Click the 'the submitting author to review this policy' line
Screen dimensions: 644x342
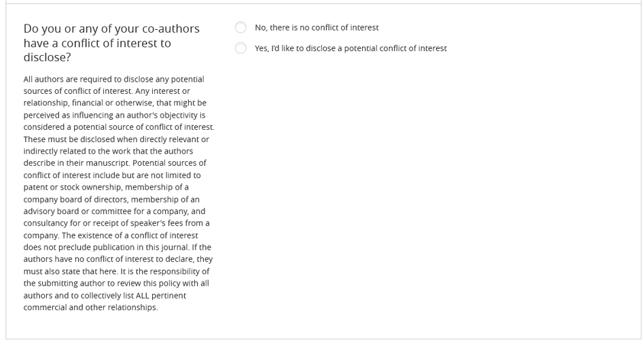(x=116, y=284)
